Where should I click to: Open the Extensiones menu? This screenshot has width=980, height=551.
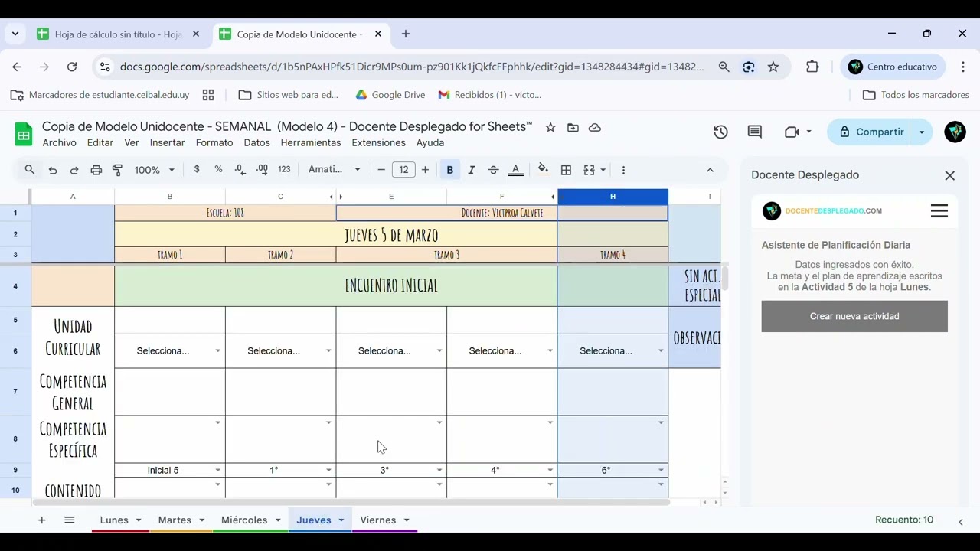(x=378, y=143)
